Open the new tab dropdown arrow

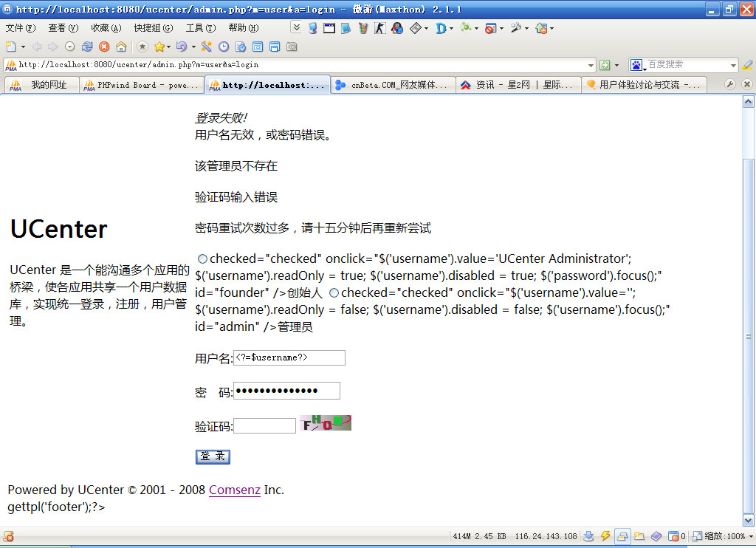point(23,47)
